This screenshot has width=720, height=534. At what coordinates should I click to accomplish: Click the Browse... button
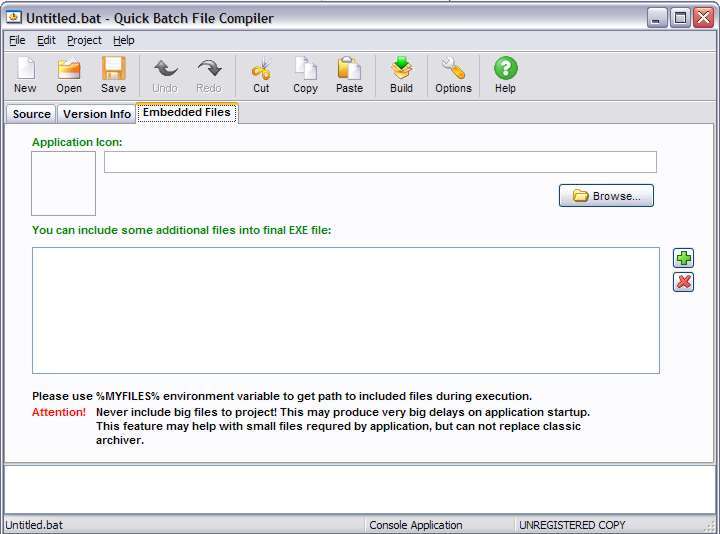click(x=606, y=196)
